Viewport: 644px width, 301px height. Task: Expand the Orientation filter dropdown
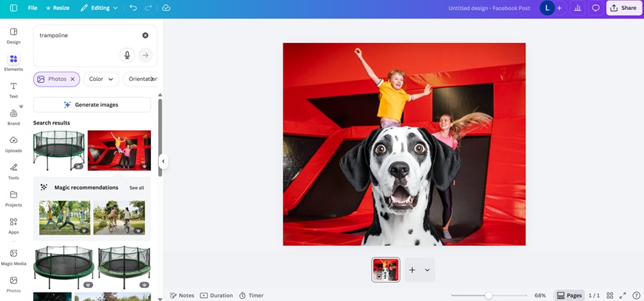pyautogui.click(x=140, y=79)
